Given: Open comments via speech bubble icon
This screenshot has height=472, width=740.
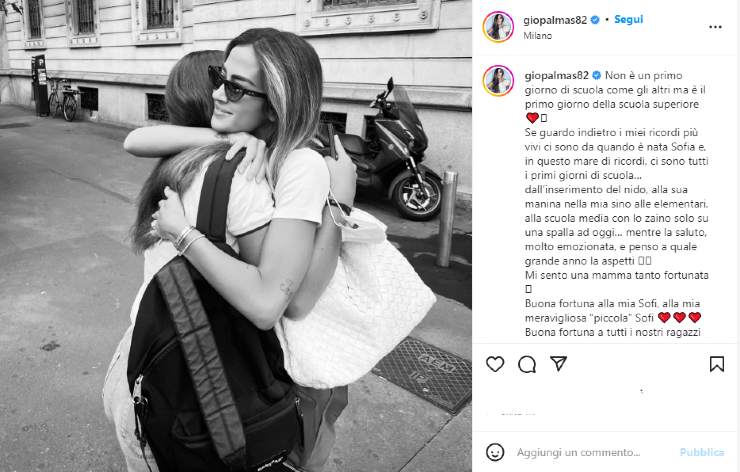Looking at the screenshot, I should [527, 364].
